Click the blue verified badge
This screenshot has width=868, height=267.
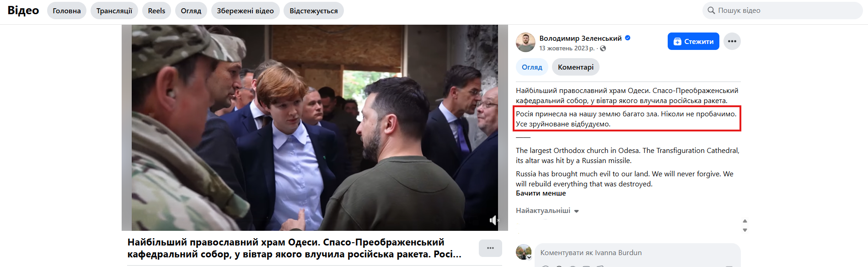pyautogui.click(x=628, y=38)
